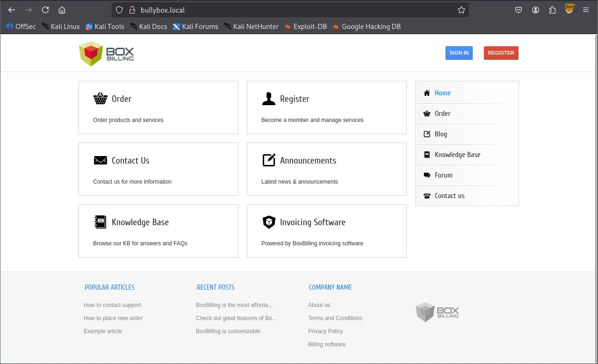Reload the page with browser refresh icon
The height and width of the screenshot is (364, 598).
45,10
